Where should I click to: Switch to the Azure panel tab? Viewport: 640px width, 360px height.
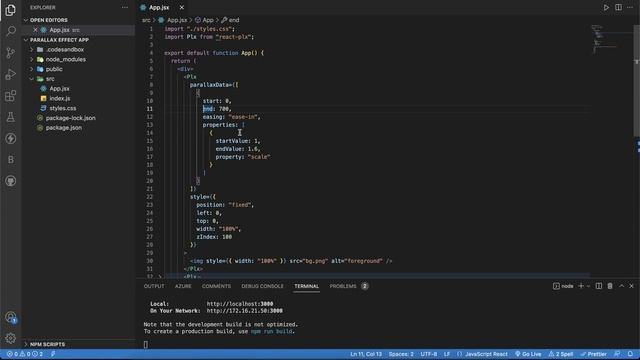[x=183, y=286]
